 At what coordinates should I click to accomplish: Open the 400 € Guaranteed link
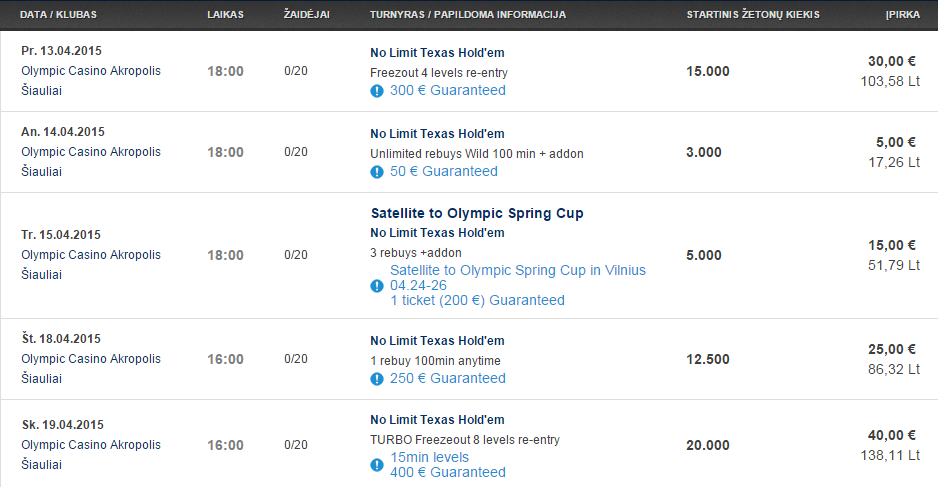(447, 472)
